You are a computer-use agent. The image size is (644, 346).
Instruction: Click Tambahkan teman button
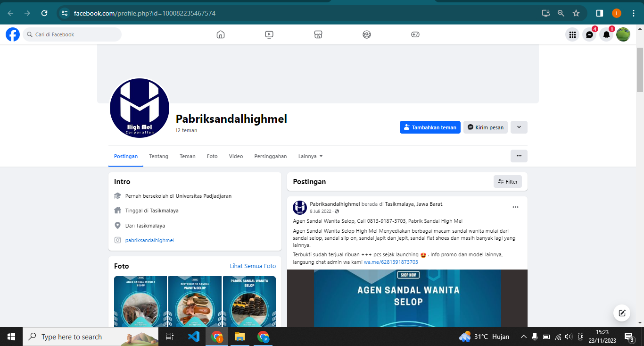[x=430, y=127]
